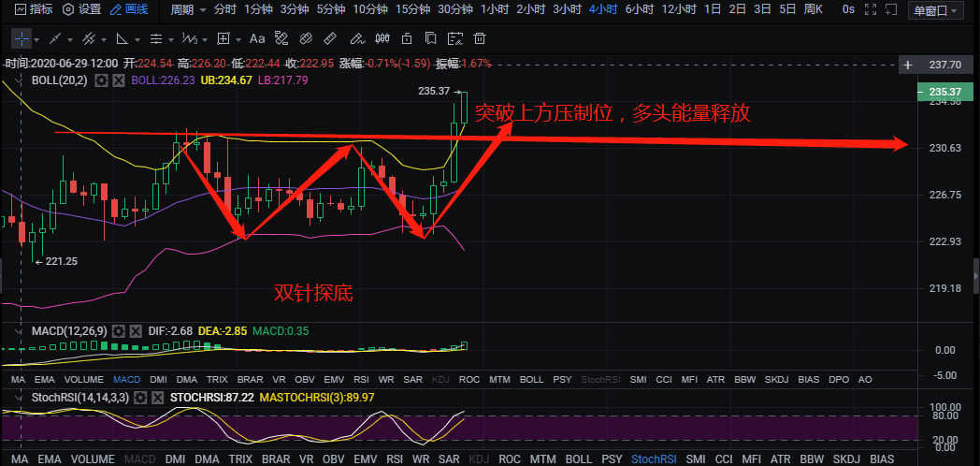Click the trash icon to delete drawings

tap(480, 39)
